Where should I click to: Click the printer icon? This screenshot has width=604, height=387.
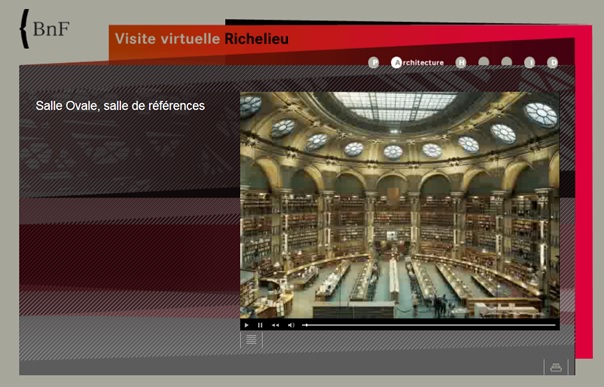556,367
